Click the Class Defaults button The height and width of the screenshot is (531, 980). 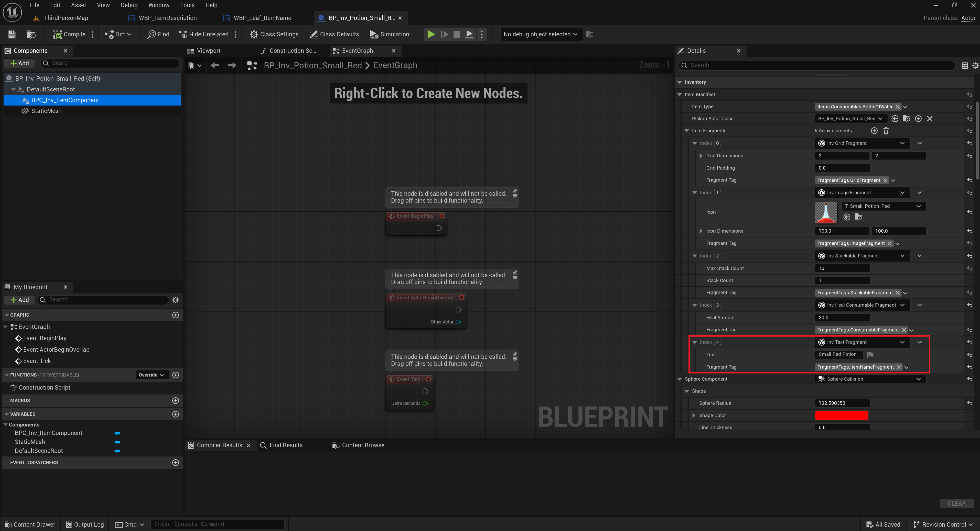tap(334, 34)
